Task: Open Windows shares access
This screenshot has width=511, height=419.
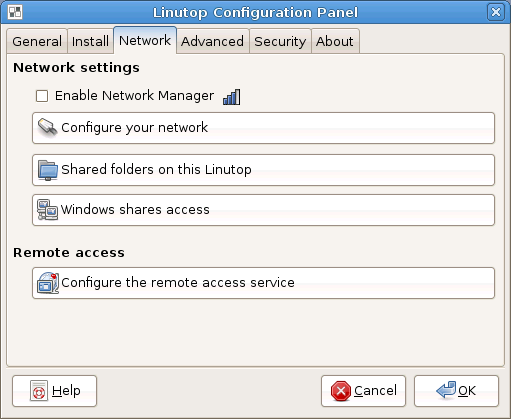Action: click(x=263, y=210)
